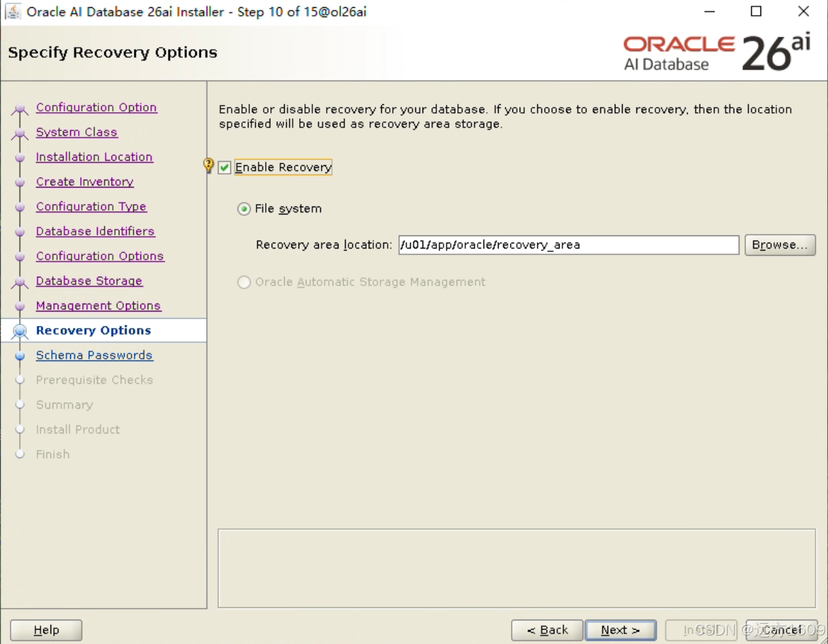
Task: Toggle the Enable Recovery checkbox
Action: pos(225,167)
